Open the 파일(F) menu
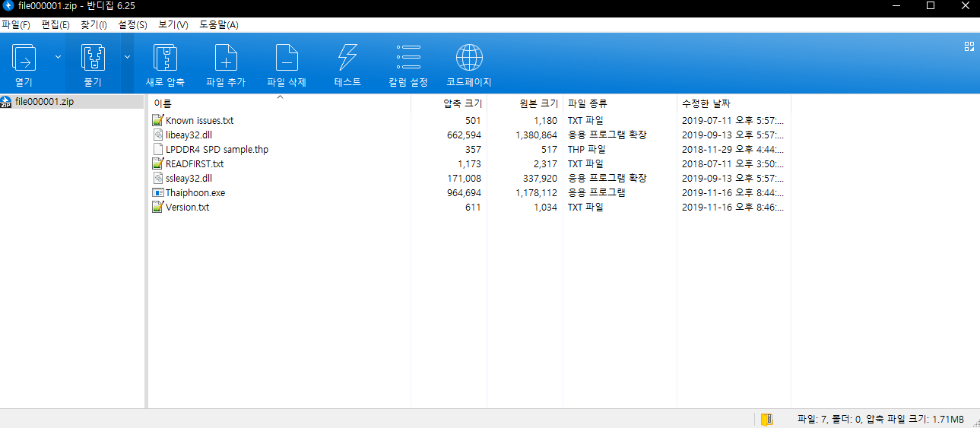Viewport: 980px width, 428px height. tap(16, 24)
